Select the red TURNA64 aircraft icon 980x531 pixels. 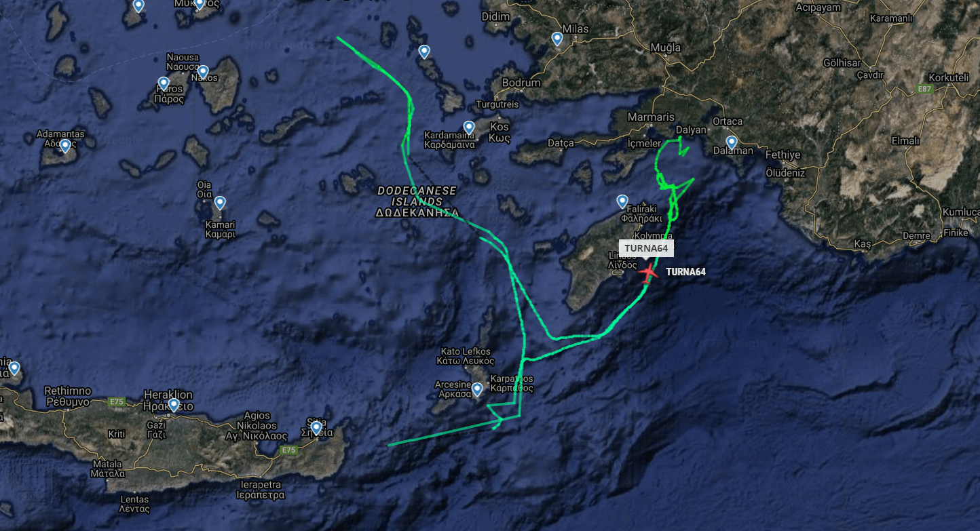click(648, 272)
